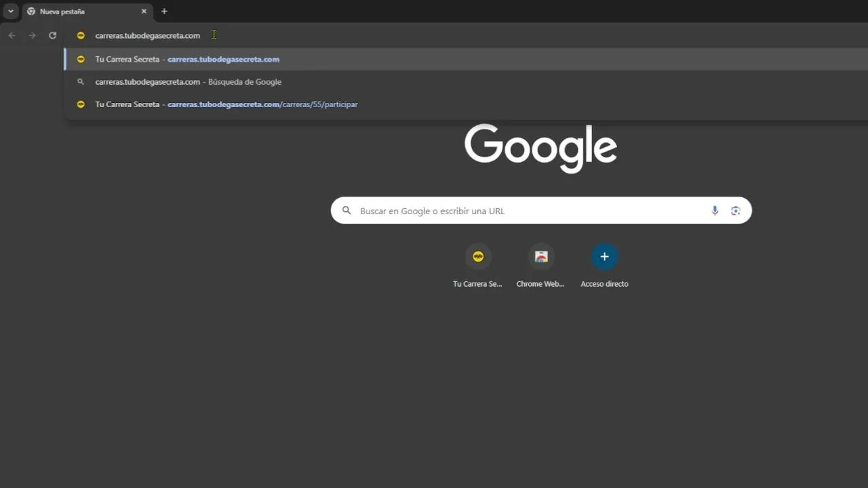Viewport: 868px width, 488px height.
Task: Select the Búsqueda de Google suggestion
Action: pyautogui.click(x=466, y=82)
